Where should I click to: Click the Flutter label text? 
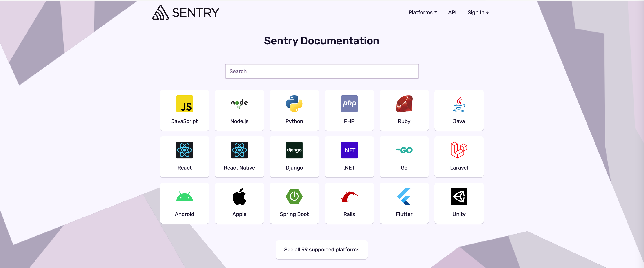[x=404, y=214]
